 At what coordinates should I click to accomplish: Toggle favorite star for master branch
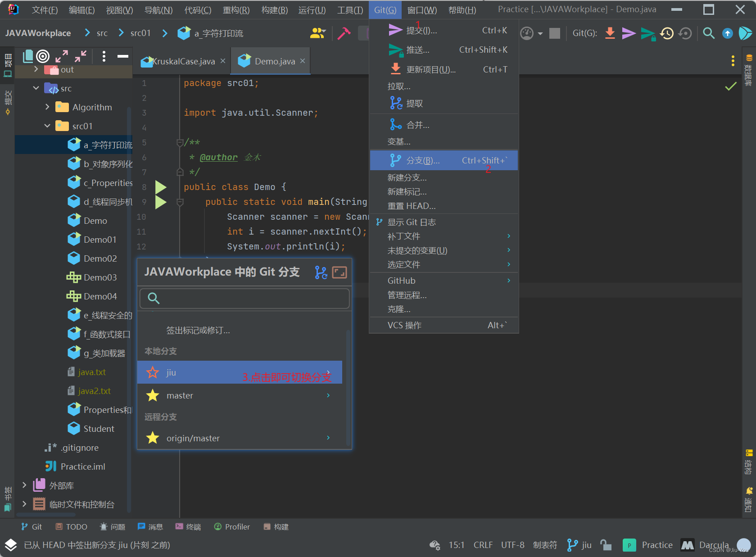[x=153, y=395]
